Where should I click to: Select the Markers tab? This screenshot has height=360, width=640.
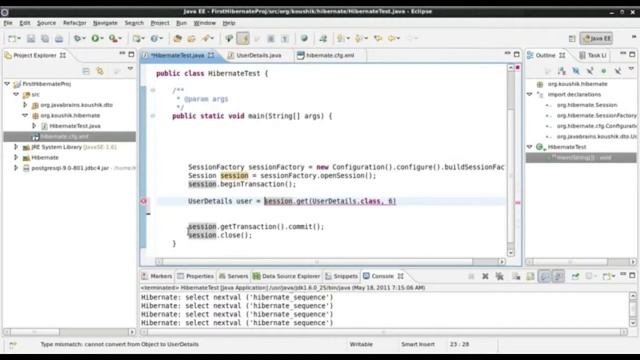[x=157, y=276]
